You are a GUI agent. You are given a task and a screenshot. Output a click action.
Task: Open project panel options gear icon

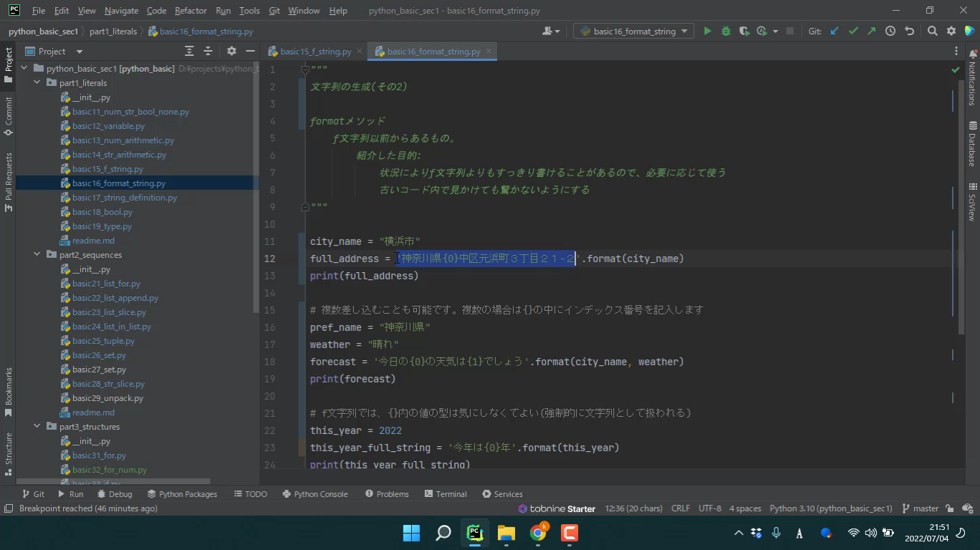coord(231,51)
